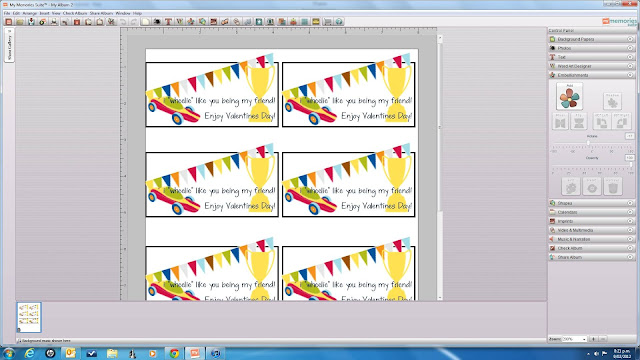Expand the Photos panel section
The image size is (640, 360).
click(591, 48)
